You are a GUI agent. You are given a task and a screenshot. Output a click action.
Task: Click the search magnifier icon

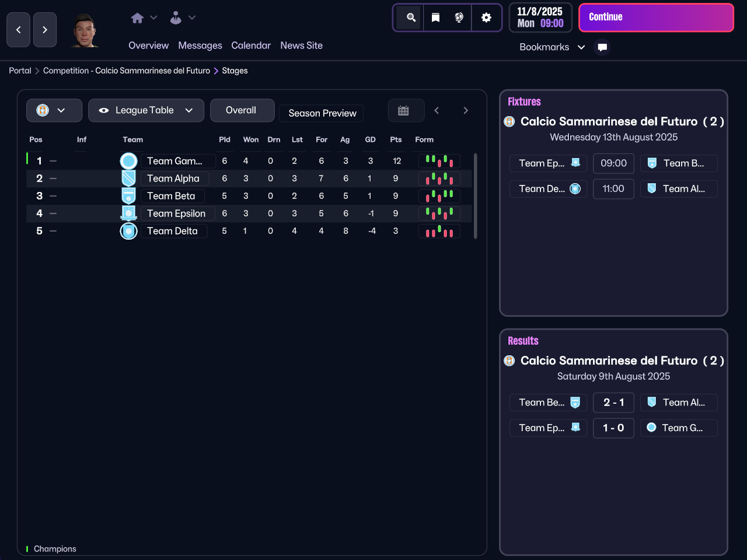[x=411, y=17]
